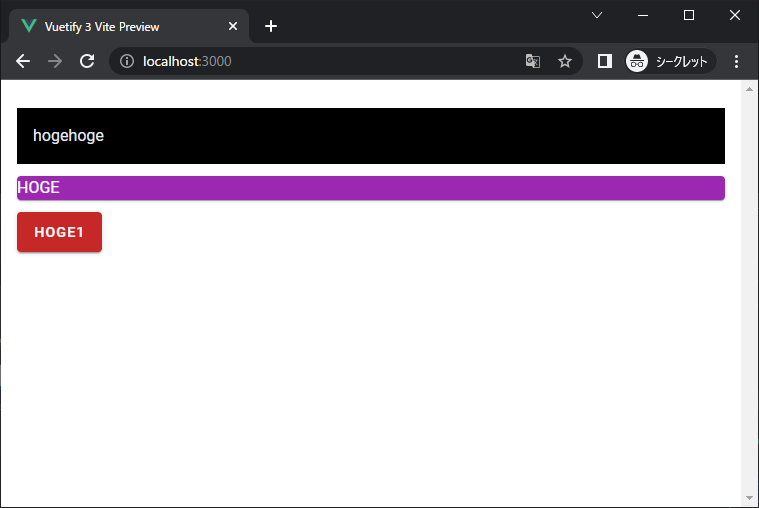Click the scrollbar up arrow

tap(749, 89)
